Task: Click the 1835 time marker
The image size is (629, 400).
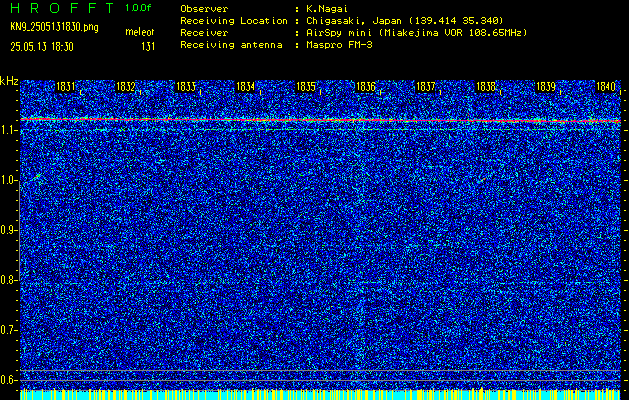Action: pyautogui.click(x=306, y=87)
